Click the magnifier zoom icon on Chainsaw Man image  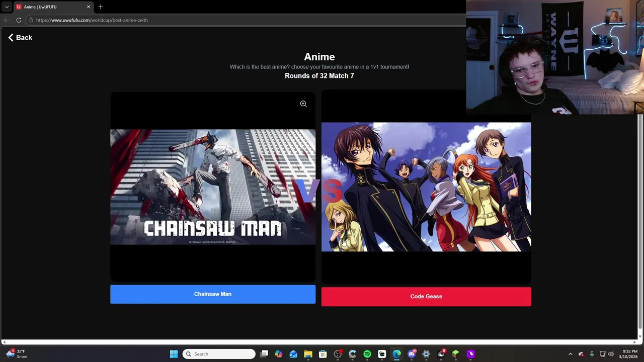[303, 104]
